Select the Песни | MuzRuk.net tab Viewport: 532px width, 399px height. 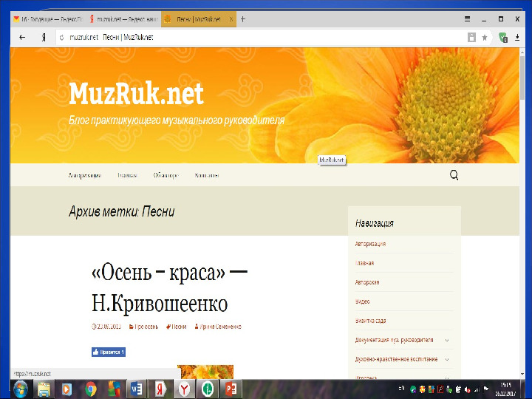click(x=199, y=19)
